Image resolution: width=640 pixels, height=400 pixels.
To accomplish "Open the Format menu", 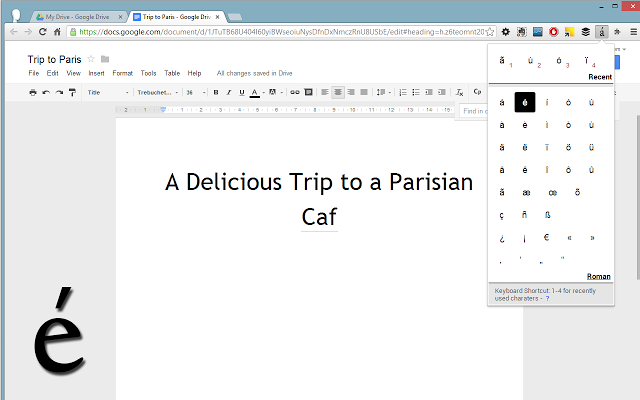I will coord(122,73).
